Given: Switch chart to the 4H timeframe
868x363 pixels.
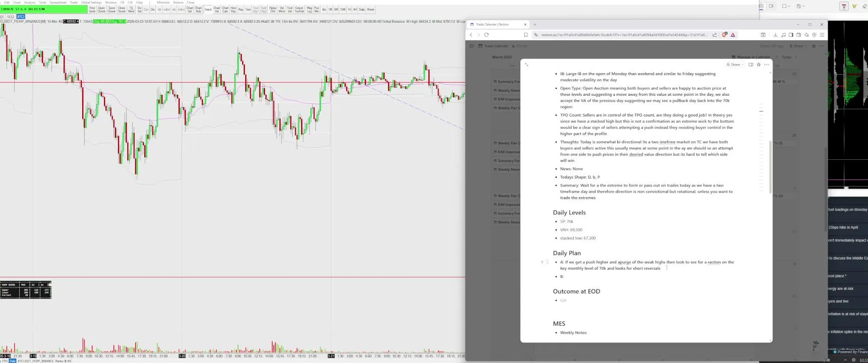Looking at the screenshot, I should coord(355,10).
